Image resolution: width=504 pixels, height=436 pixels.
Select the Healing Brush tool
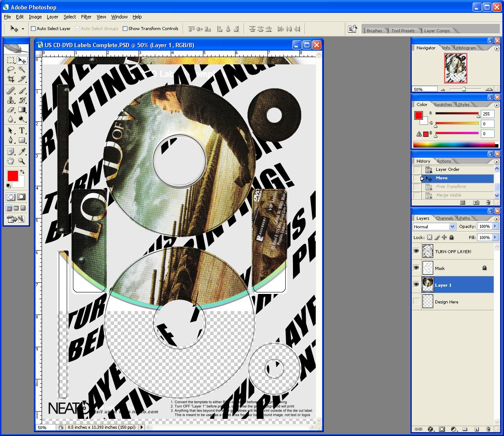11,91
